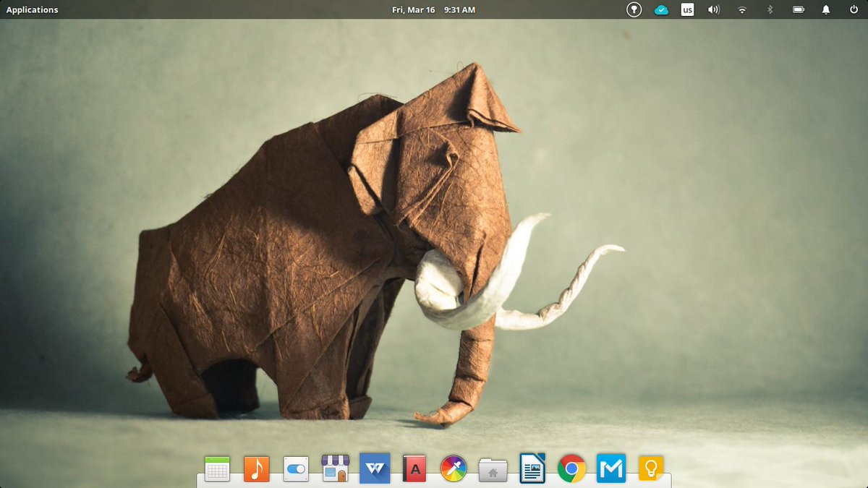
Task: Launch the Color Picker app in dock
Action: [x=454, y=469]
